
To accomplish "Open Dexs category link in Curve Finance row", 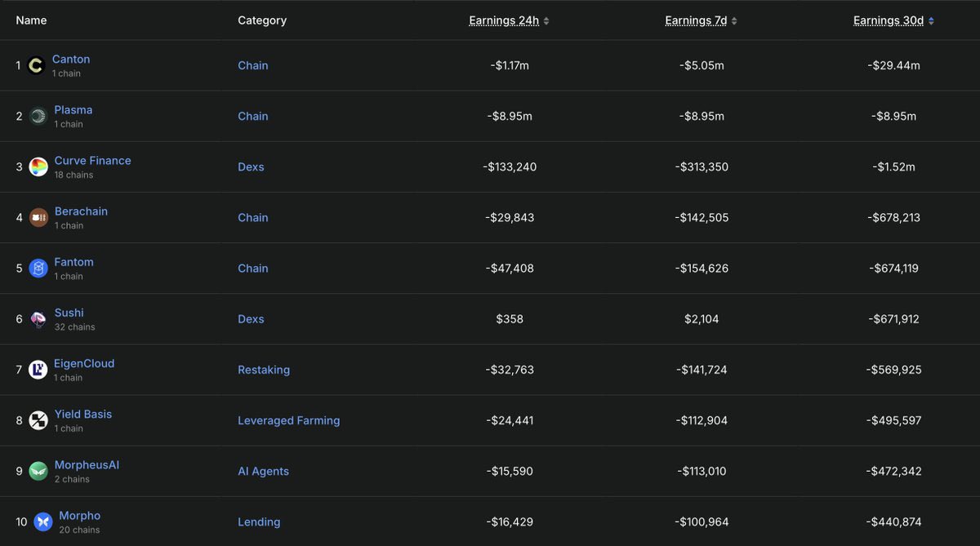I will 251,166.
